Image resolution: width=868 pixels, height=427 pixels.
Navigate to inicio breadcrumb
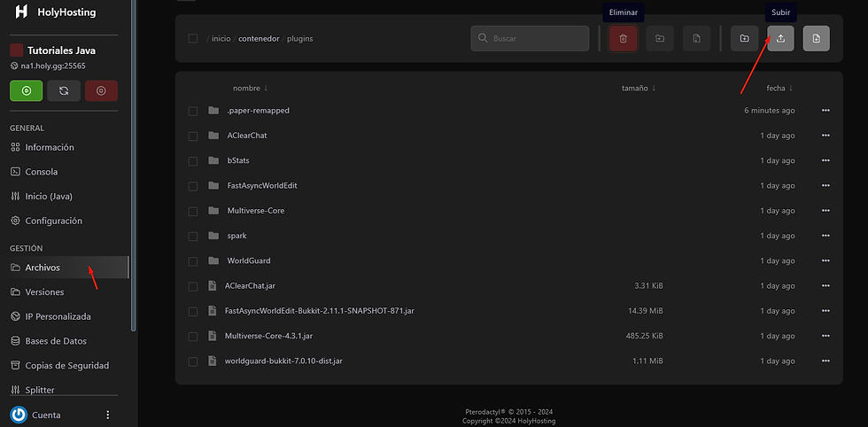221,39
